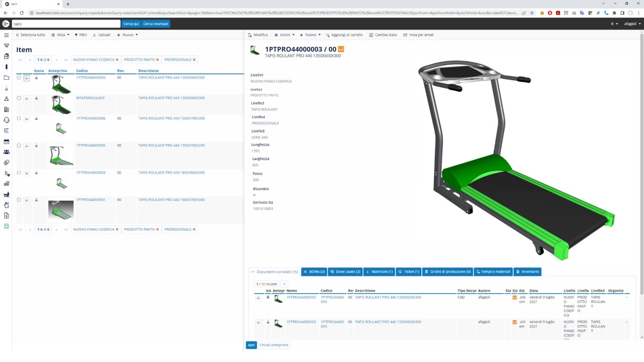Switch to the BOMs (3) tab
The image size is (644, 362).
pos(314,272)
